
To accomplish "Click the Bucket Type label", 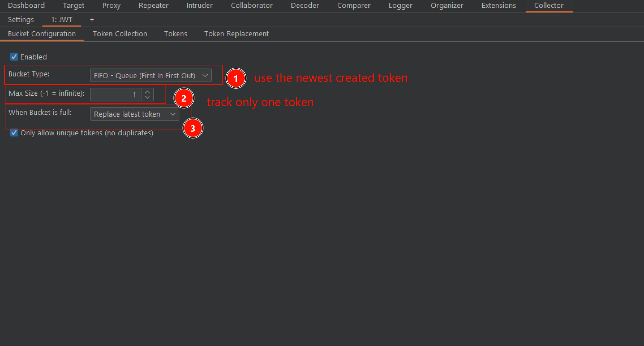I will (x=29, y=74).
